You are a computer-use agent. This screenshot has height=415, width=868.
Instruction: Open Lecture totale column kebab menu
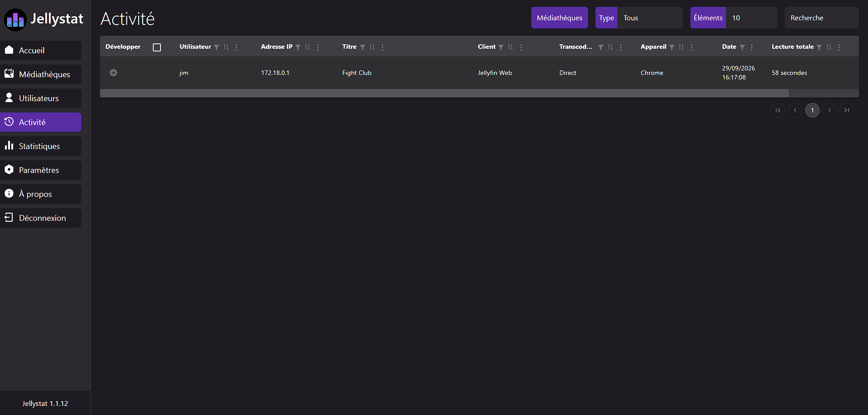839,47
